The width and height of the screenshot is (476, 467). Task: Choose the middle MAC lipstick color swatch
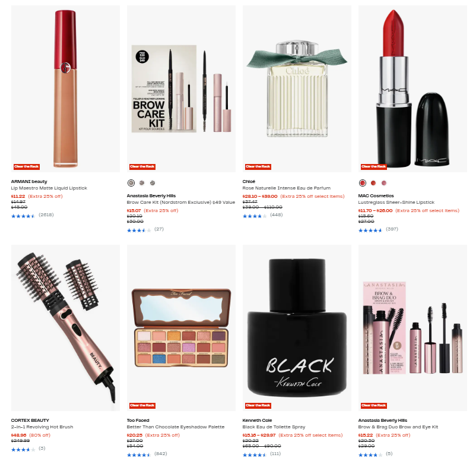(373, 183)
